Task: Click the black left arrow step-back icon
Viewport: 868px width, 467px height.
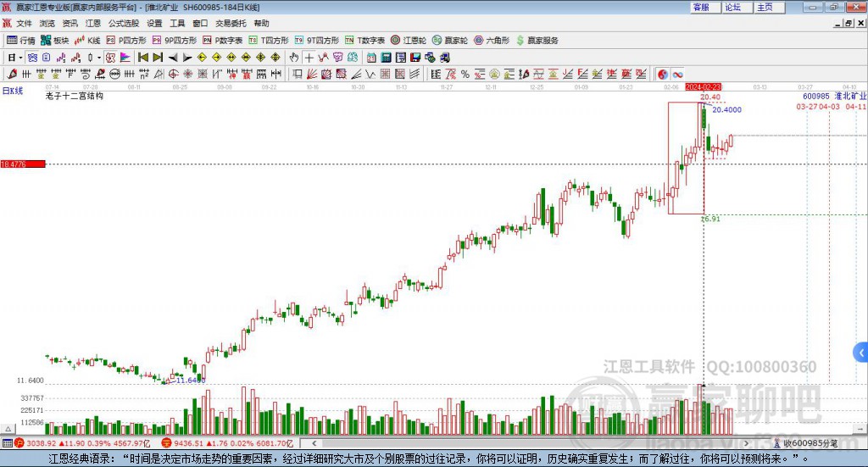Action: [173, 58]
